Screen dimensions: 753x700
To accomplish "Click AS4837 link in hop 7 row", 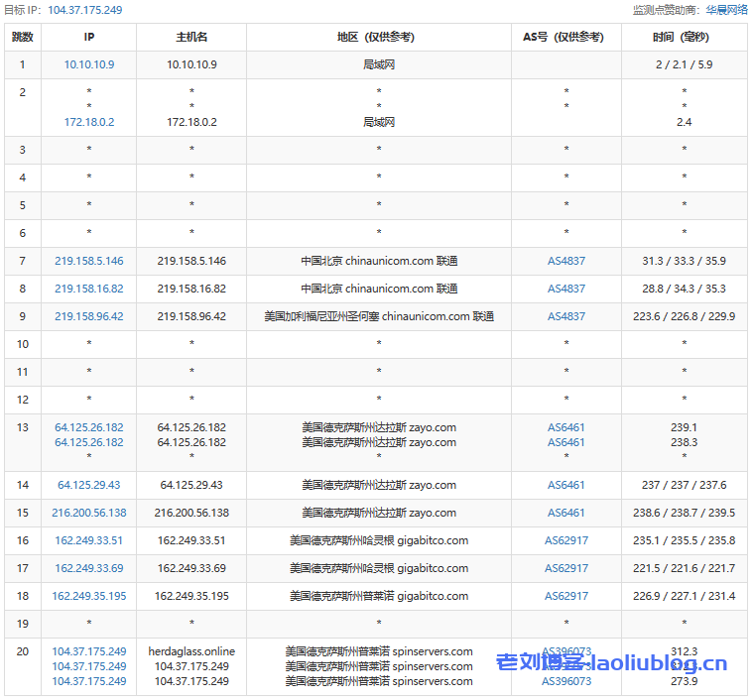I will coord(566,261).
